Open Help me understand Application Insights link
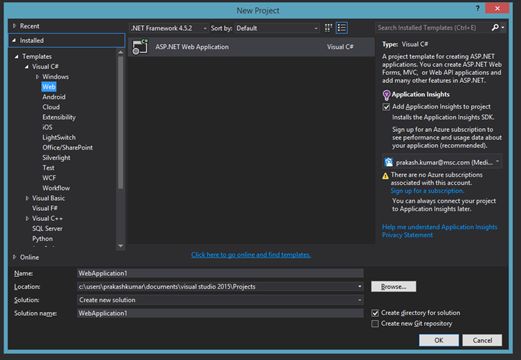The width and height of the screenshot is (521, 360). tap(439, 227)
